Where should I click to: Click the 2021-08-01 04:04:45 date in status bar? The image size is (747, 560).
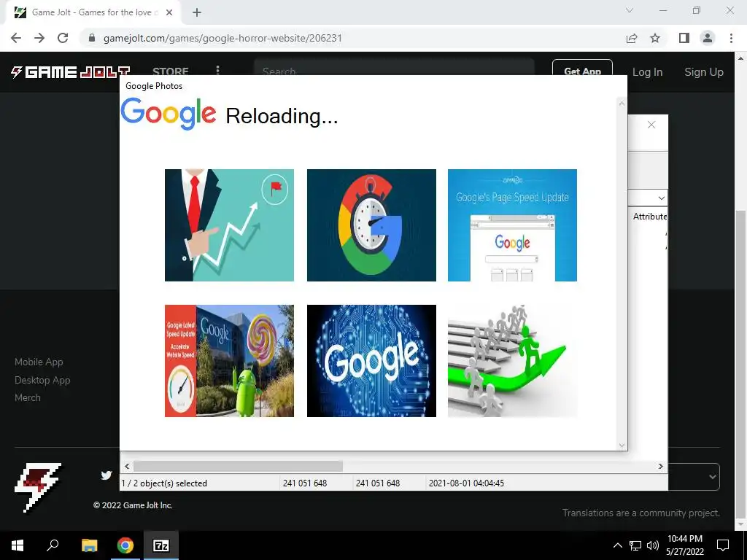pyautogui.click(x=466, y=483)
